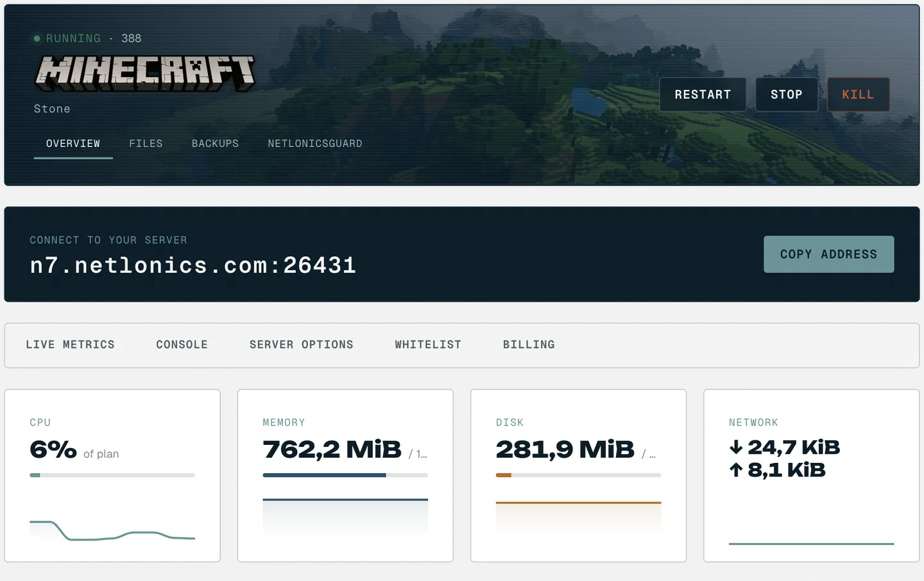The width and height of the screenshot is (924, 581).
Task: Click the Memory usage chart
Action: 345,517
